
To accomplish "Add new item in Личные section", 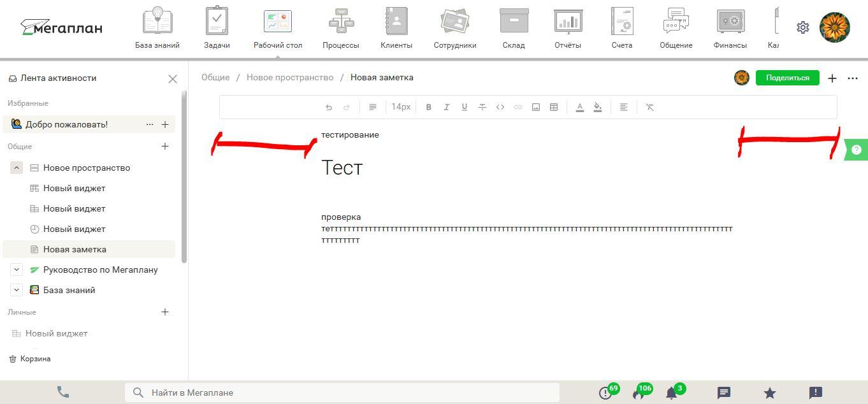I will tap(165, 312).
